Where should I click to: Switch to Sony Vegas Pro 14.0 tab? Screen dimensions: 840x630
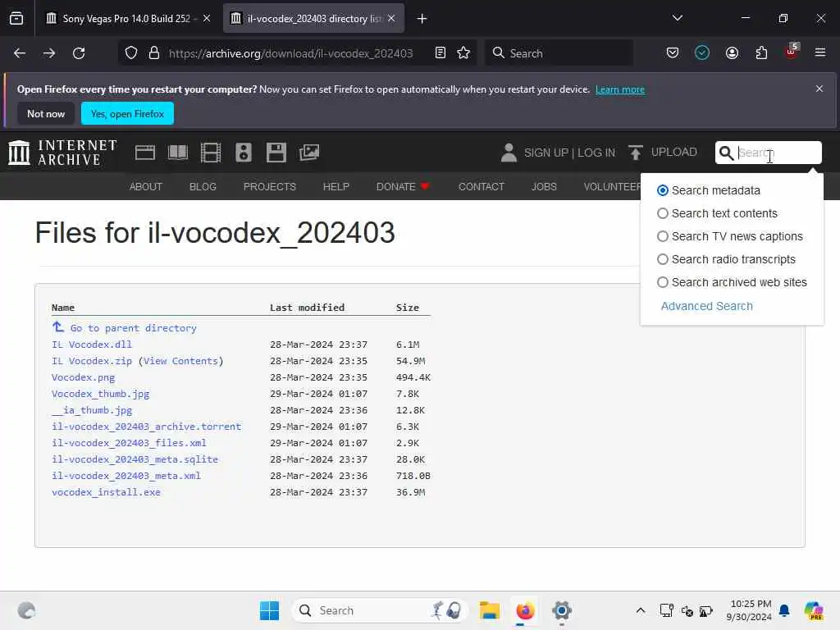point(127,19)
